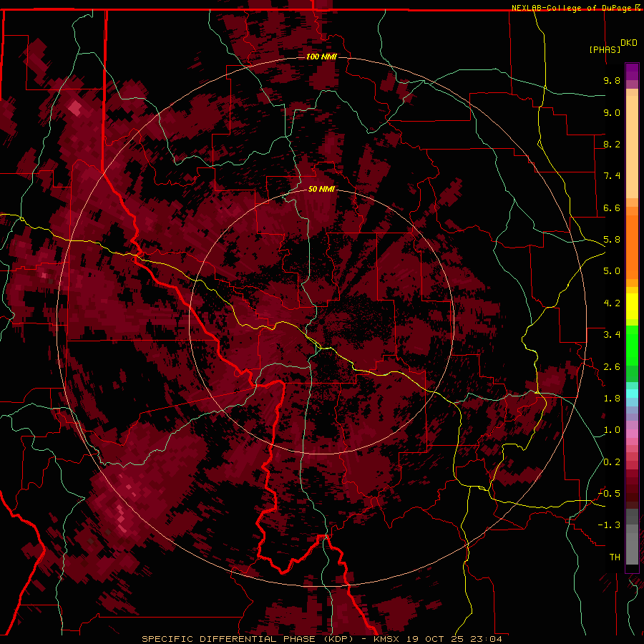Click the 9.8 value on the color scale

(x=612, y=80)
